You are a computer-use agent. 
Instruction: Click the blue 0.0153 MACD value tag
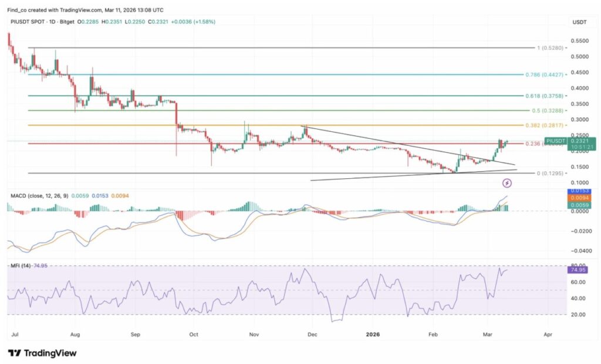(582, 191)
